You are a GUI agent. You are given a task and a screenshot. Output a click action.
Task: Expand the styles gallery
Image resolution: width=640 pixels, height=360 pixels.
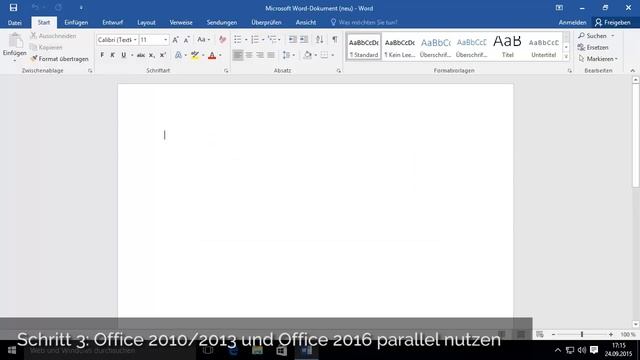(x=566, y=58)
